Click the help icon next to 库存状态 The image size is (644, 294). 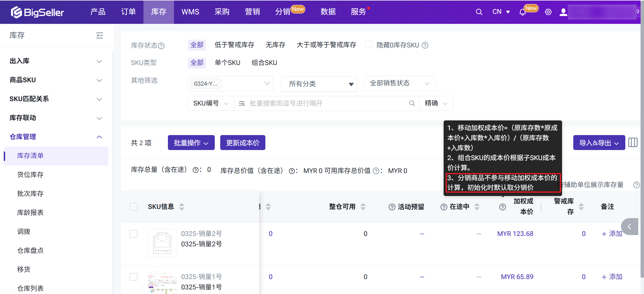162,46
